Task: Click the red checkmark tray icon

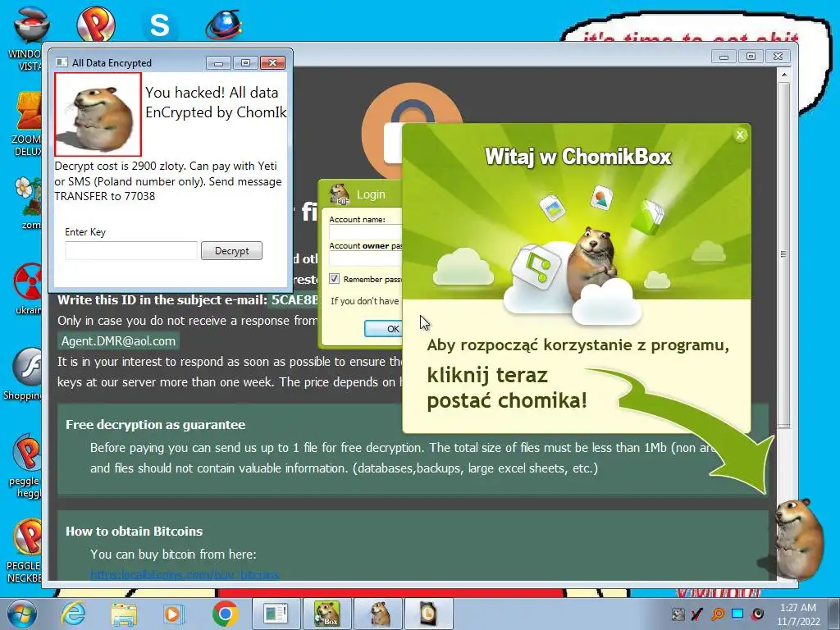Action: 697,614
